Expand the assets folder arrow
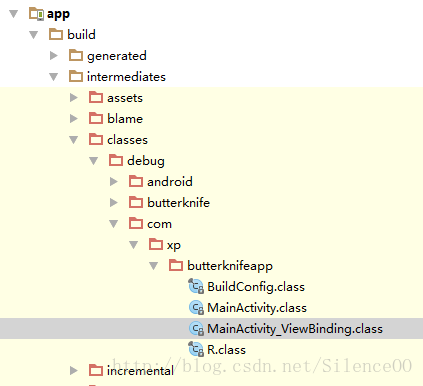The width and height of the screenshot is (423, 386). point(74,97)
